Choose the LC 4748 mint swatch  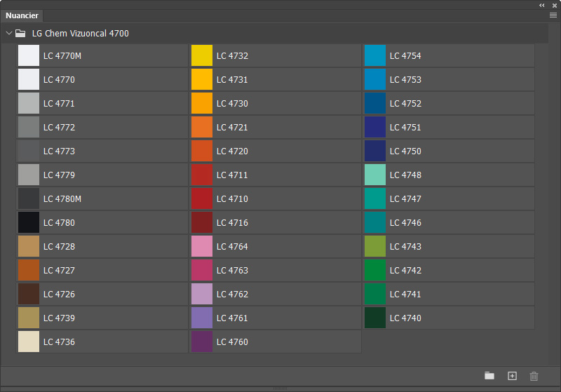(375, 175)
